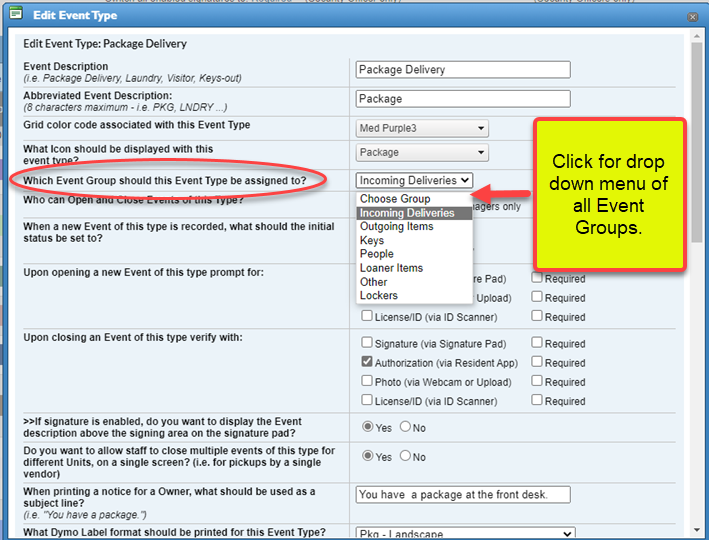Screen dimensions: 709x540
Task: Check Photo via Webcam or Upload on closing
Action: tap(367, 381)
